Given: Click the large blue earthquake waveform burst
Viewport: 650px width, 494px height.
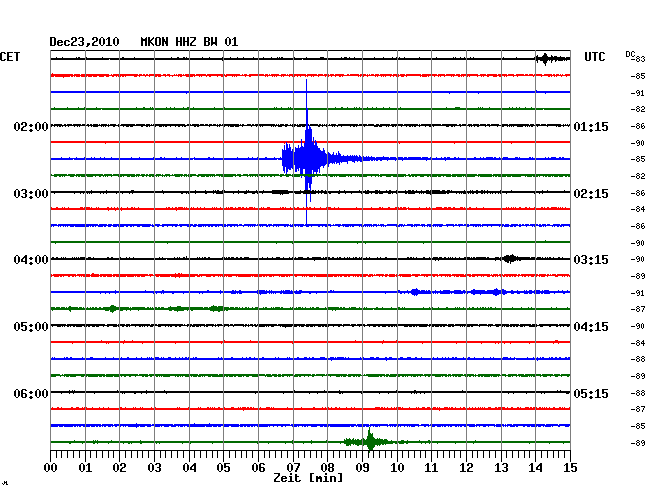Looking at the screenshot, I should [x=309, y=158].
